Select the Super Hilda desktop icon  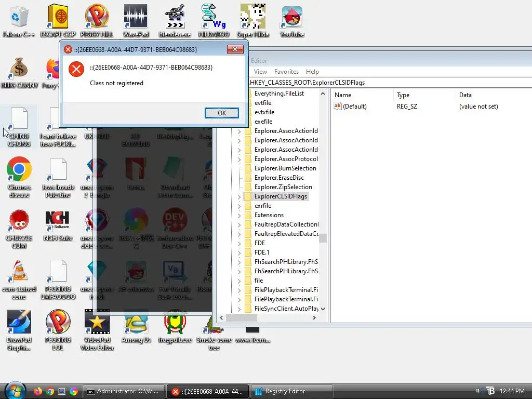[253, 21]
